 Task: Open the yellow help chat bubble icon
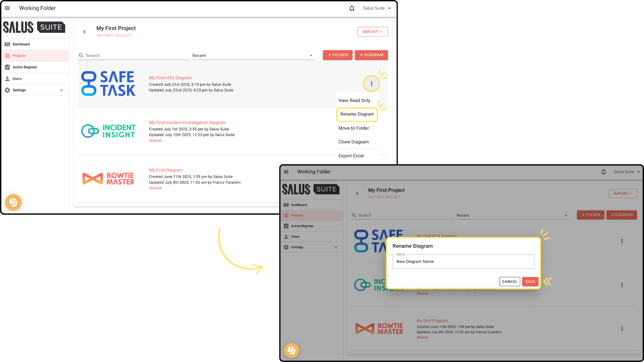pyautogui.click(x=13, y=202)
